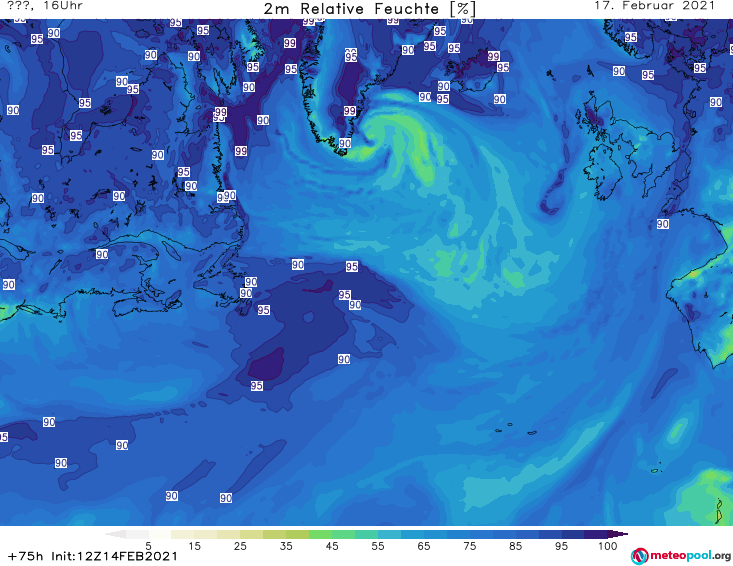The height and width of the screenshot is (566, 733).
Task: Pick the dark purple arrow tip ending legend
Action: coord(618,534)
